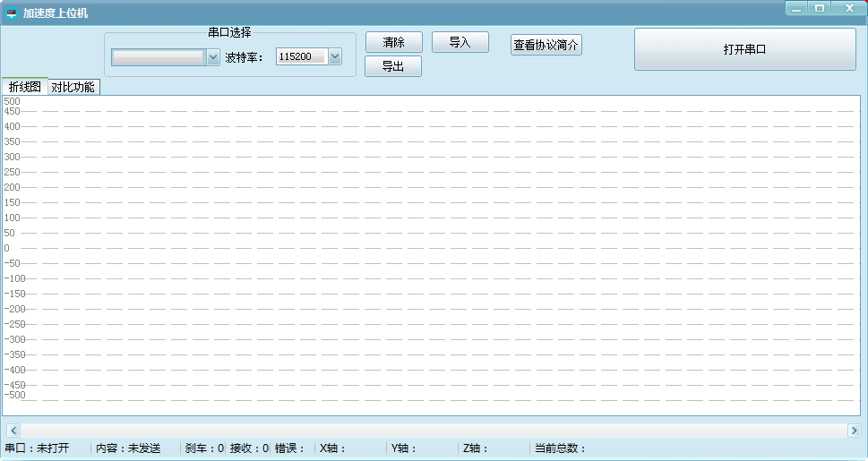Click the chart axis label -500

(14, 395)
